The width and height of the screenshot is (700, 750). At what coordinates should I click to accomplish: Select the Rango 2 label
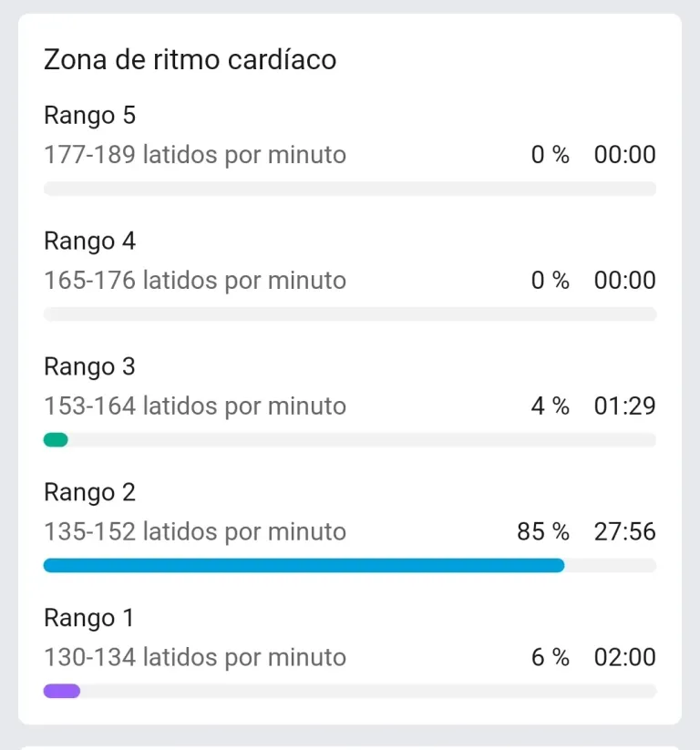[x=90, y=492]
